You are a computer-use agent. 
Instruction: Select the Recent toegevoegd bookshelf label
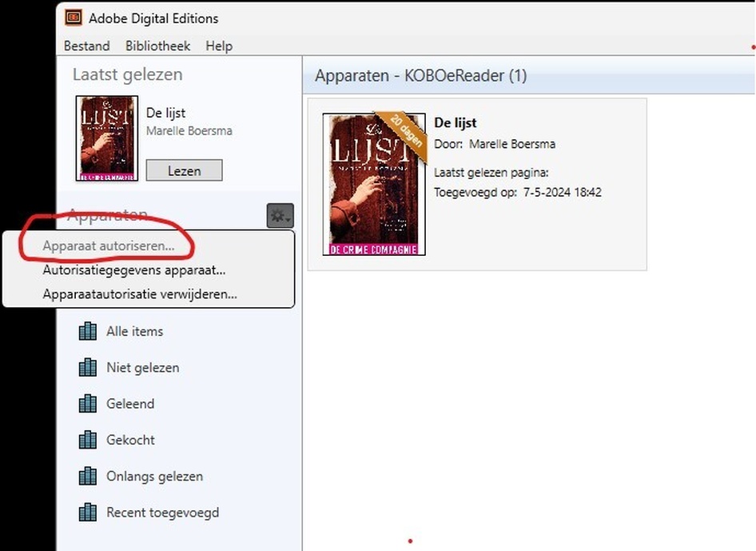(162, 513)
